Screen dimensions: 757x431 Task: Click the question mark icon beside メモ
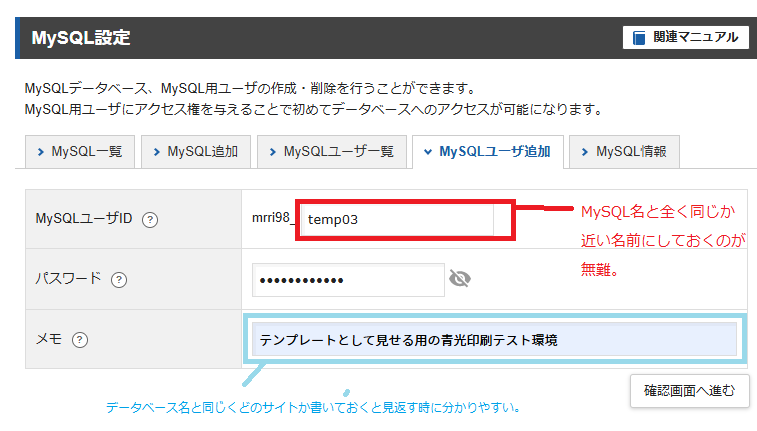[x=80, y=340]
